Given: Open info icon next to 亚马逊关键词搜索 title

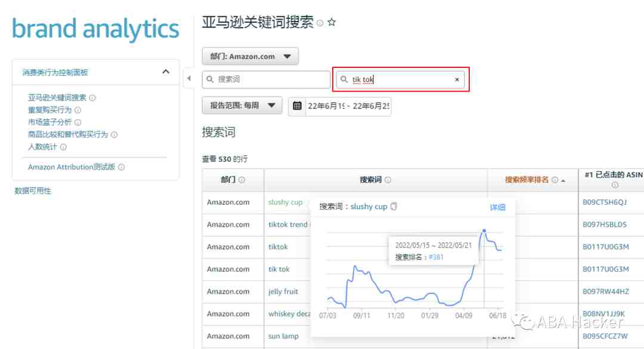Looking at the screenshot, I should pyautogui.click(x=320, y=23).
